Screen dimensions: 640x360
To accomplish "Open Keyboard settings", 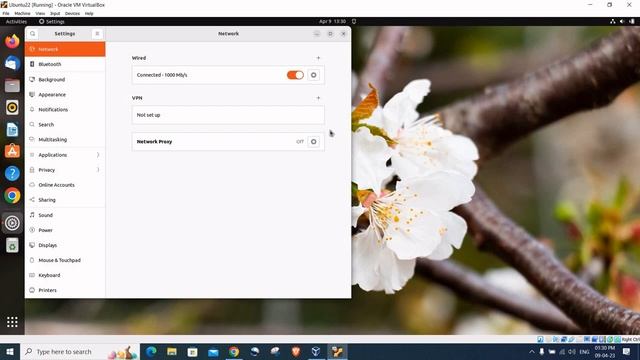I will [x=65, y=275].
